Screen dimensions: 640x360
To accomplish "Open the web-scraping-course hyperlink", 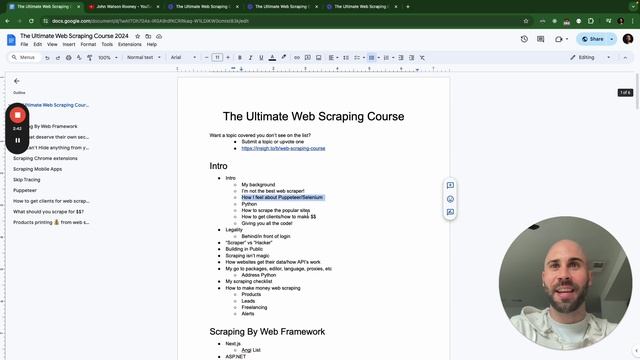I will point(283,148).
